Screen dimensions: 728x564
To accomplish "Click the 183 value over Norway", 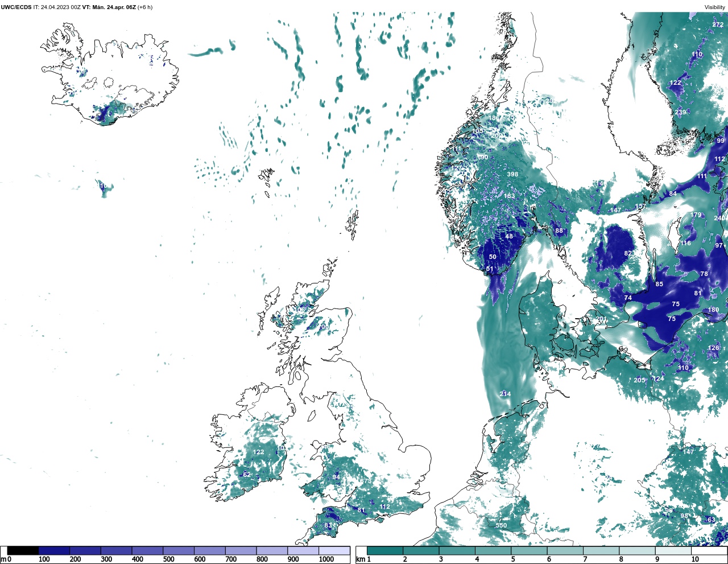I will point(509,196).
